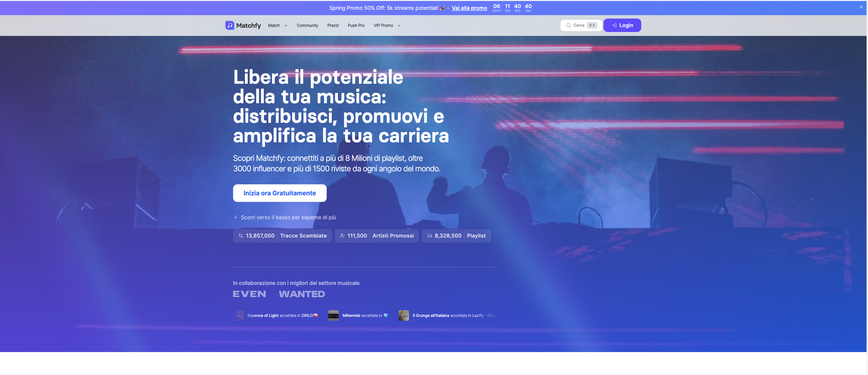Click the artist person icon next to 111,500
The image size is (868, 375).
pos(342,236)
